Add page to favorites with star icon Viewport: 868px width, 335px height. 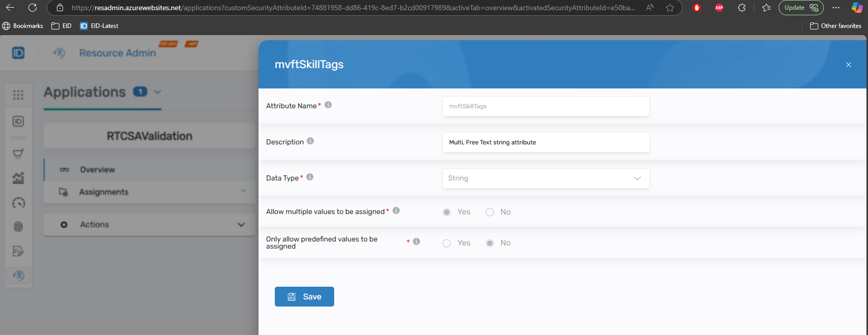[x=670, y=8]
